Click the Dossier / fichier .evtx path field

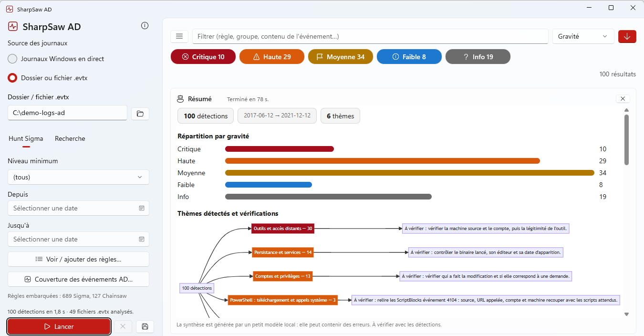[x=67, y=114]
